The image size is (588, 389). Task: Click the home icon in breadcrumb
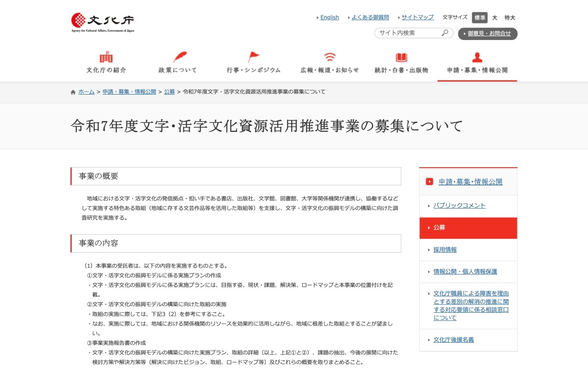pyautogui.click(x=73, y=92)
